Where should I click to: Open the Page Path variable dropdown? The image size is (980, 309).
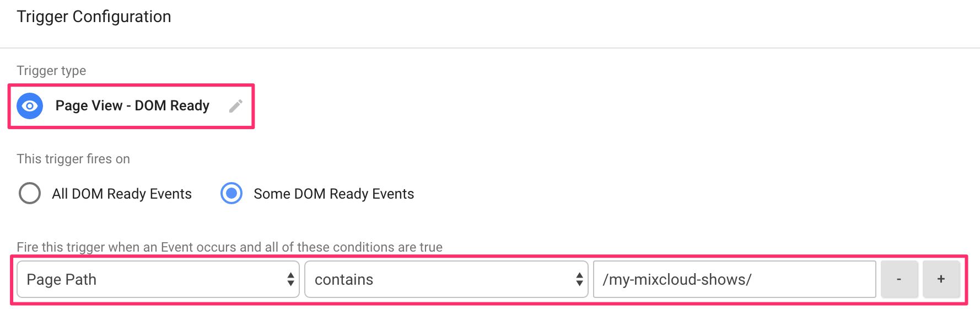point(158,279)
